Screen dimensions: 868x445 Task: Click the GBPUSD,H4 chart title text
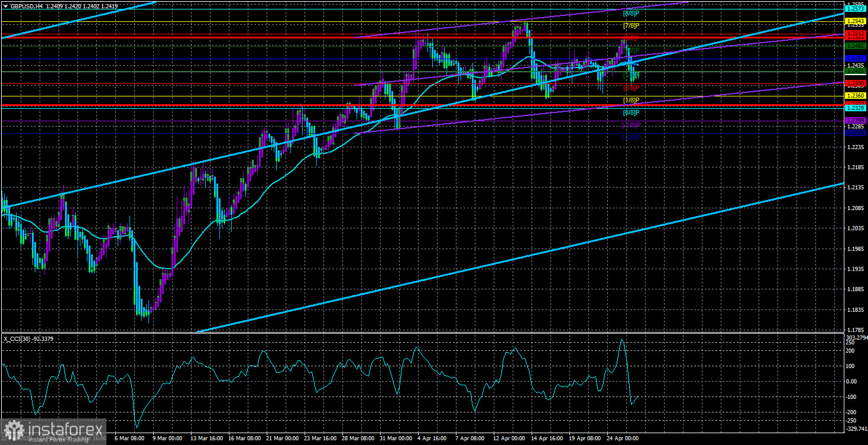pos(27,6)
